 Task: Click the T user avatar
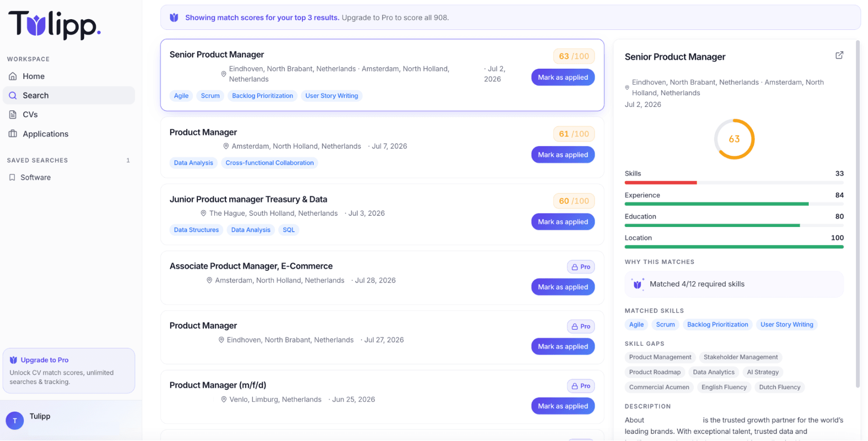point(15,420)
